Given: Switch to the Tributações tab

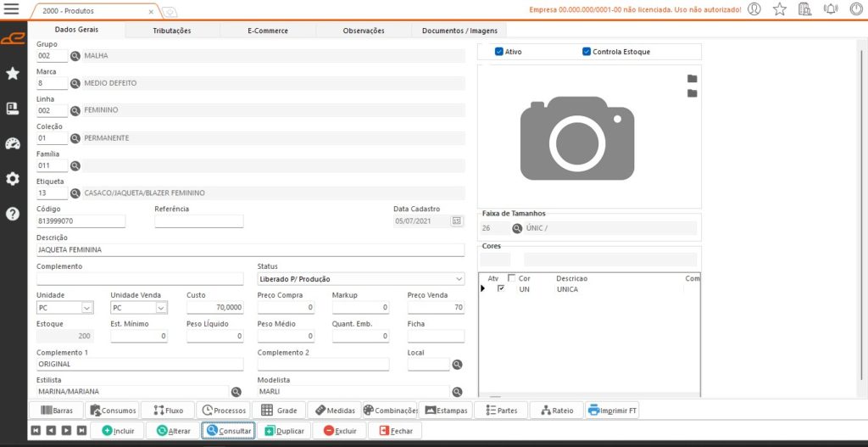Looking at the screenshot, I should pyautogui.click(x=172, y=31).
